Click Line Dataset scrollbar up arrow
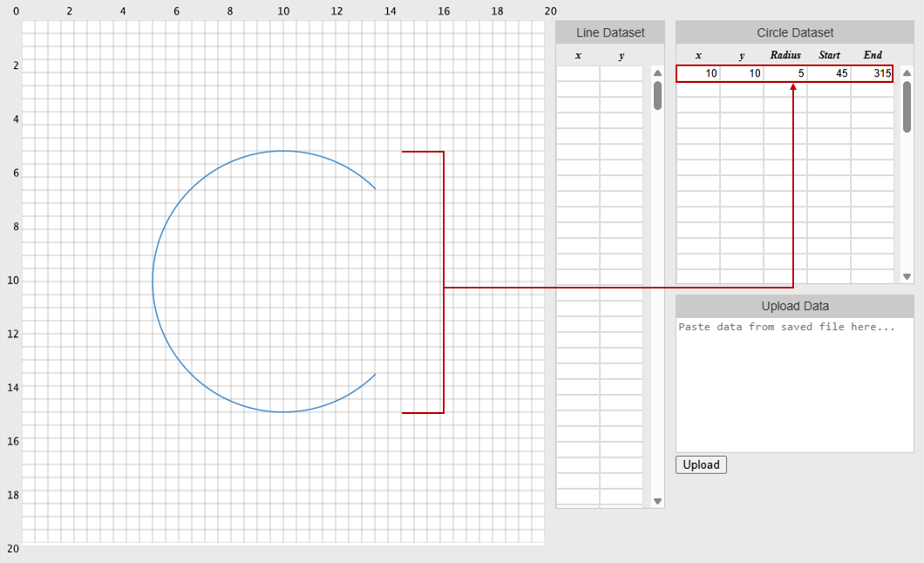Image resolution: width=924 pixels, height=563 pixels. pos(657,73)
